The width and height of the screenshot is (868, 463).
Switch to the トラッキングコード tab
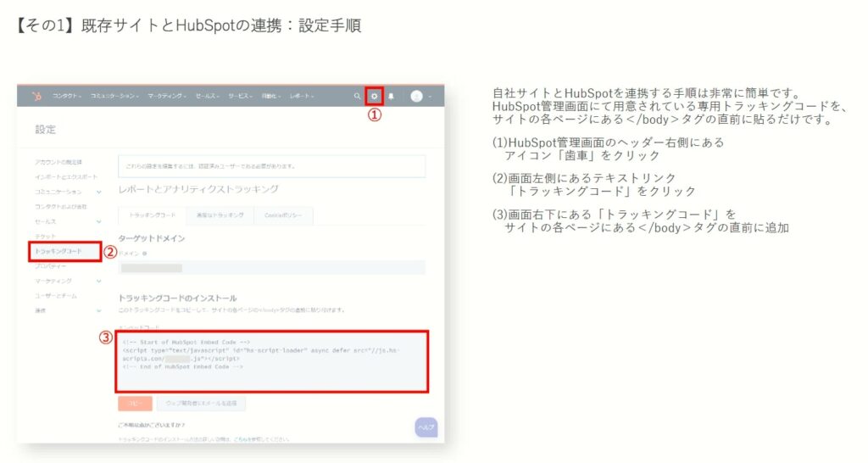coord(153,215)
